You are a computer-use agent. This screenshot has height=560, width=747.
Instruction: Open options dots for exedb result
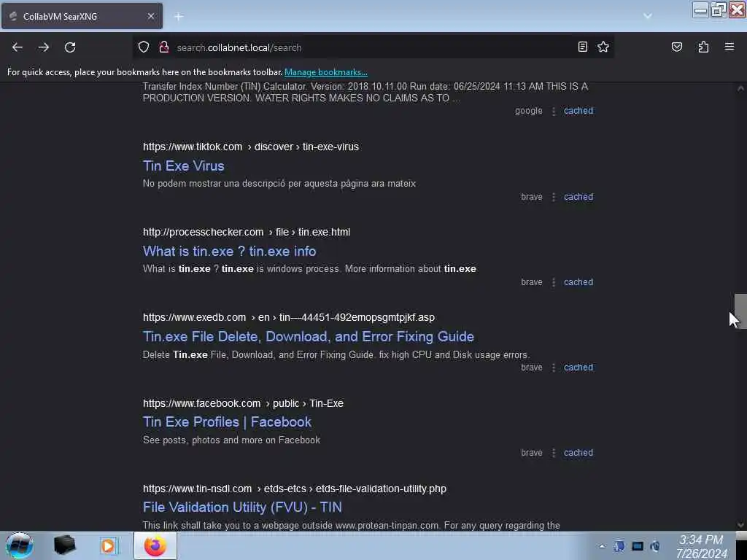553,367
